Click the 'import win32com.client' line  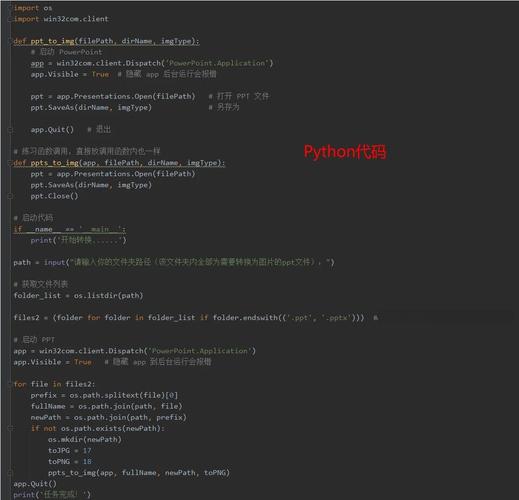pos(61,19)
